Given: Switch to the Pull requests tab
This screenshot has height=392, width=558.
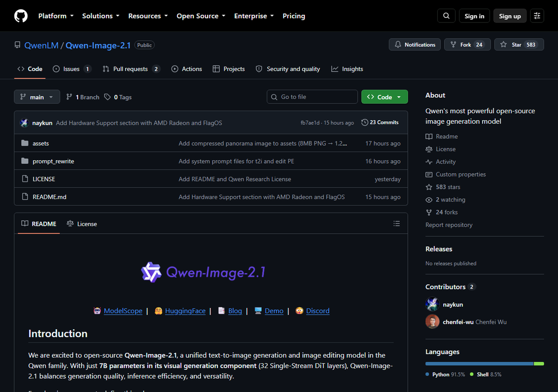Looking at the screenshot, I should [131, 69].
